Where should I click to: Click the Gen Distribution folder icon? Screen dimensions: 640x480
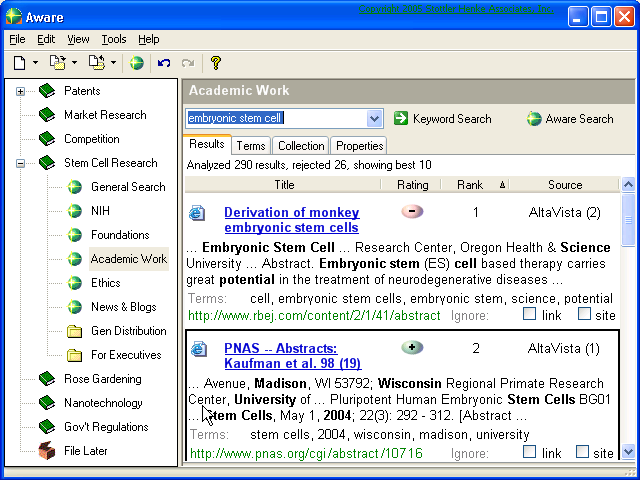tap(74, 331)
